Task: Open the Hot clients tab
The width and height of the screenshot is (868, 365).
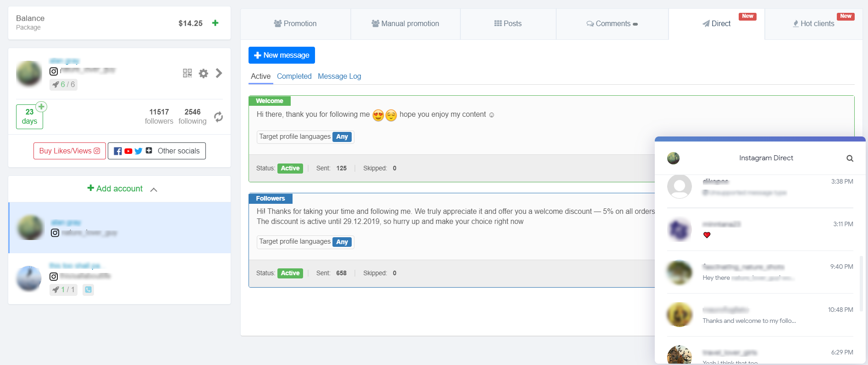Action: coord(813,24)
